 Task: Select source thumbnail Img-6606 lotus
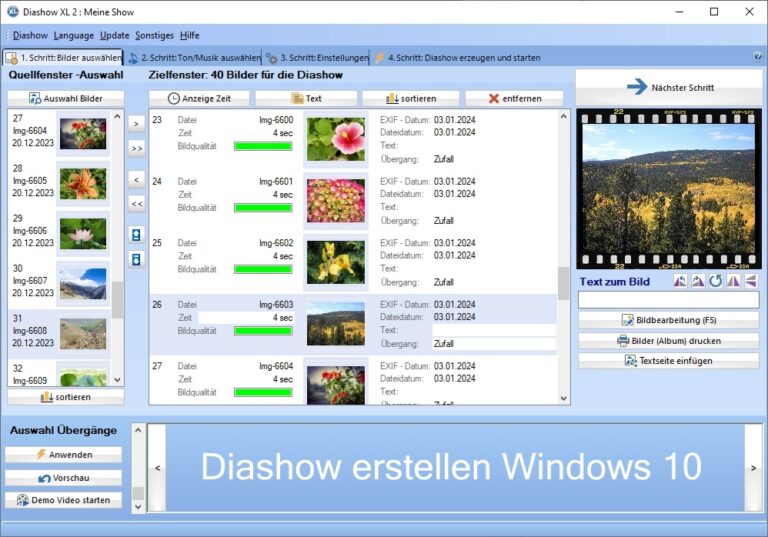coord(83,234)
